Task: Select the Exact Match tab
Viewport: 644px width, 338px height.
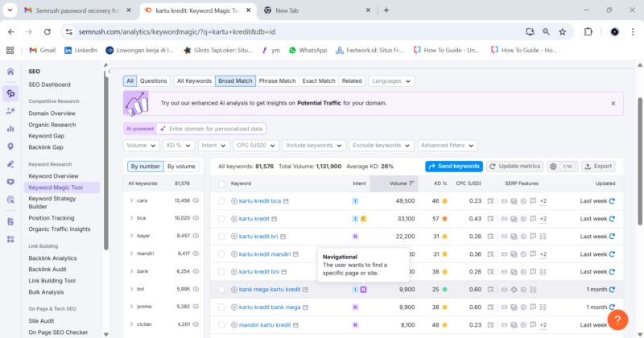Action: click(319, 81)
